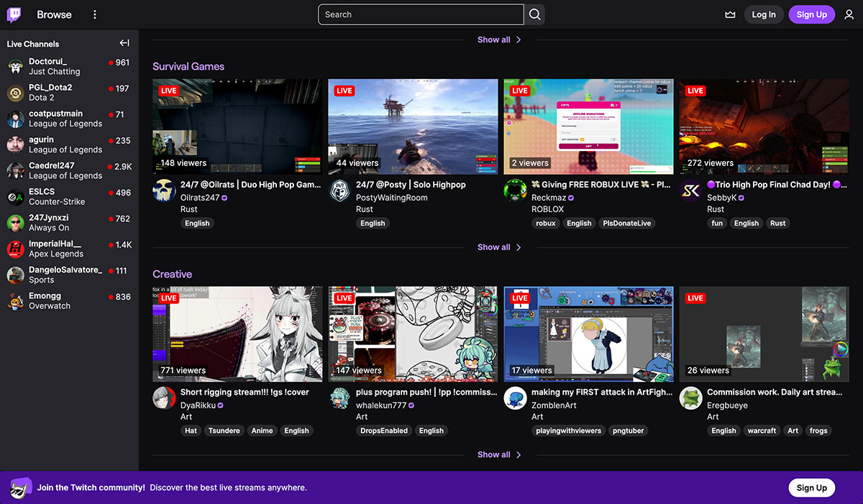This screenshot has height=504, width=863.
Task: Open Oilrats Duo High Pop stream thumbnail
Action: point(237,127)
